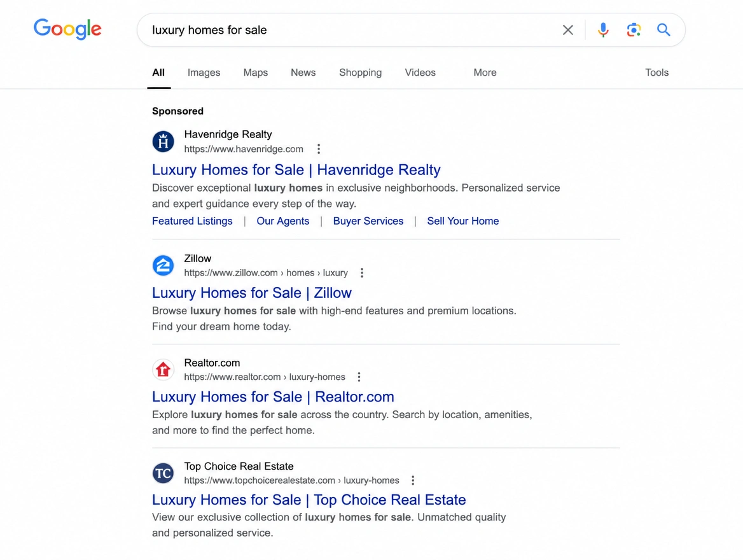The height and width of the screenshot is (560, 743).
Task: Click the Realtor.com house favicon
Action: pos(163,369)
